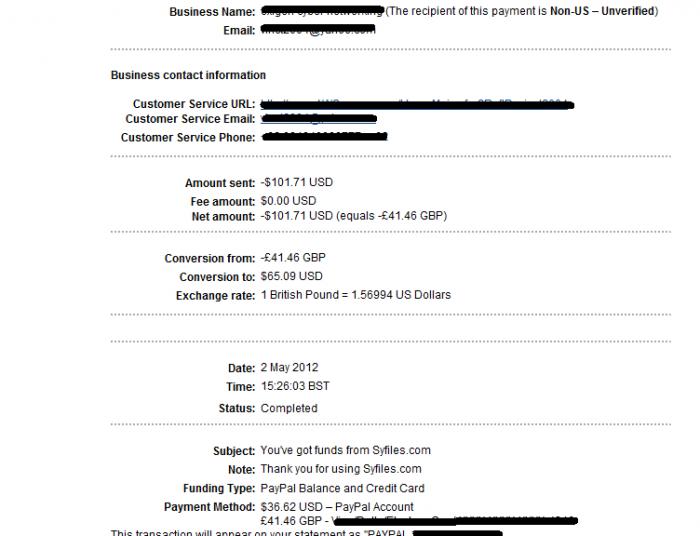Click the subject line mentioning Syfiles.com funds

point(345,450)
